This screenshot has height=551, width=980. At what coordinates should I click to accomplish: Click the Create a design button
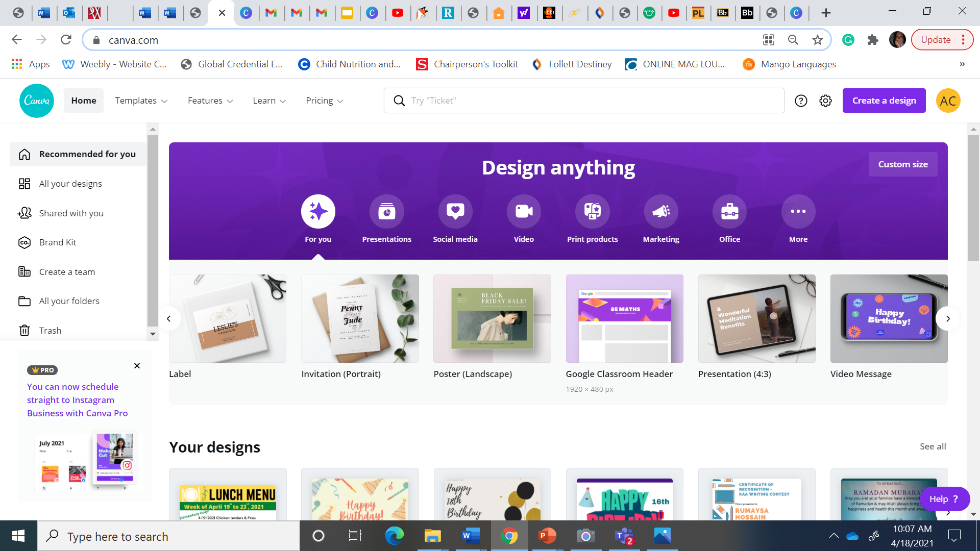(x=884, y=101)
